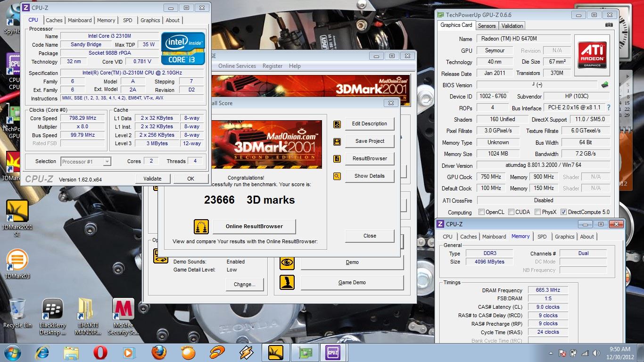
Task: Select the About tab in lower CPU-Z window
Action: coord(587,237)
